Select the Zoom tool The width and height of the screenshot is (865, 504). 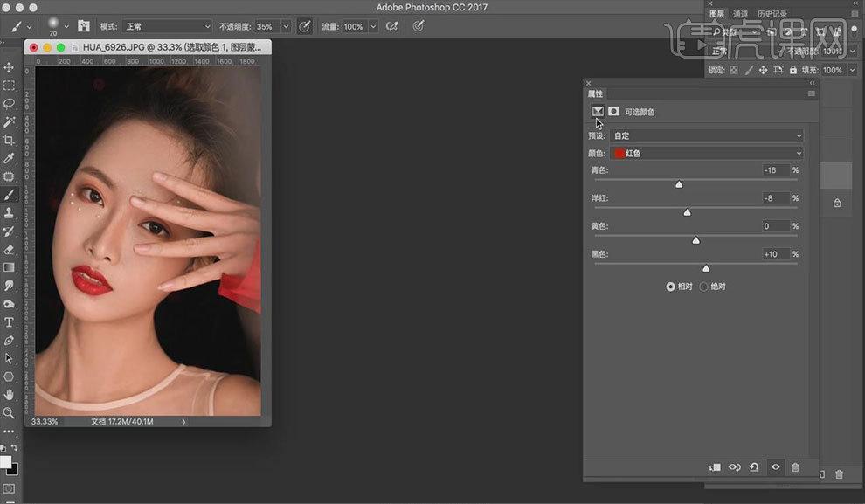click(x=9, y=412)
